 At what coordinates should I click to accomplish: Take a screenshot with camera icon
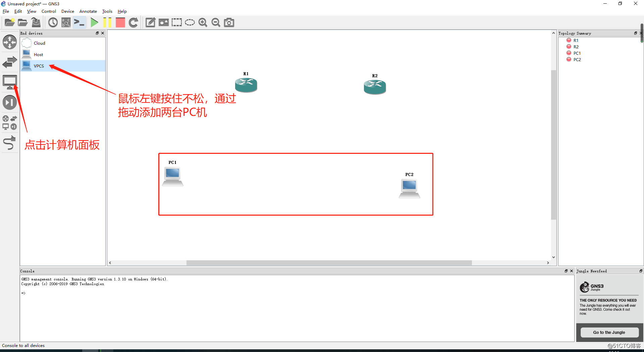[229, 23]
